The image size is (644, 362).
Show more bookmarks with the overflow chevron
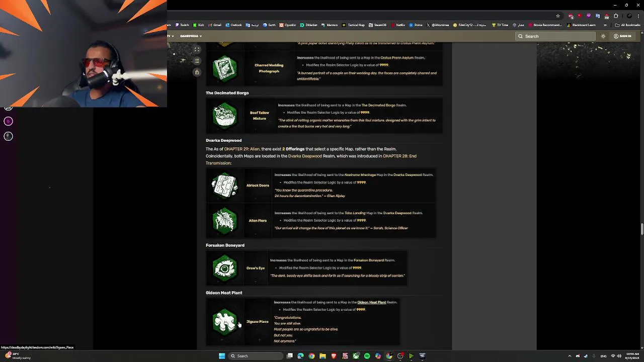coord(605,25)
